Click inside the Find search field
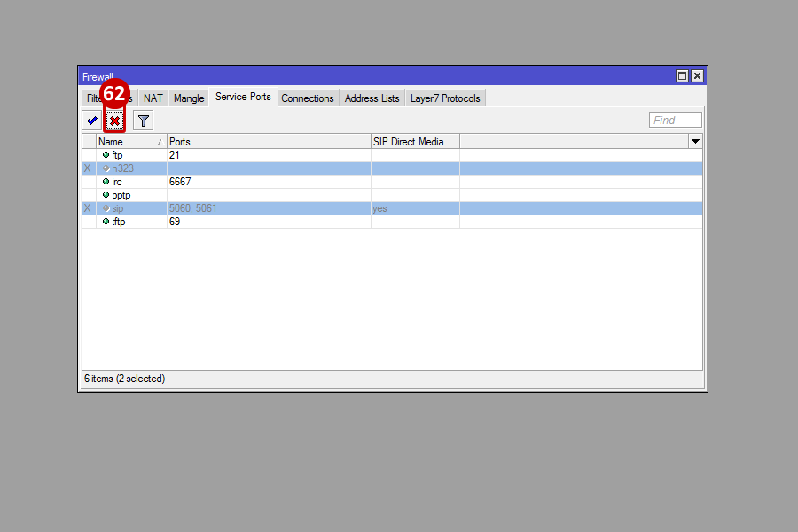The image size is (798, 532). click(x=676, y=121)
